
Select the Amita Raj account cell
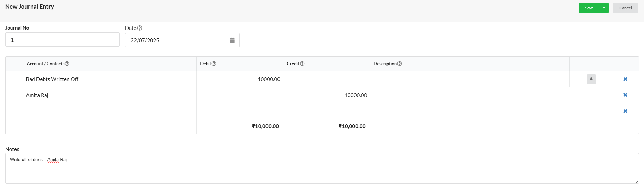(x=109, y=95)
